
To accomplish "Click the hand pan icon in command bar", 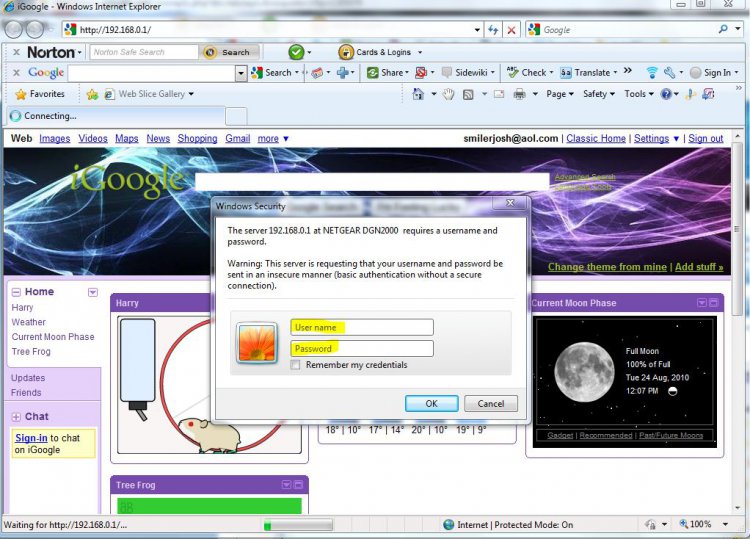I will [448, 94].
